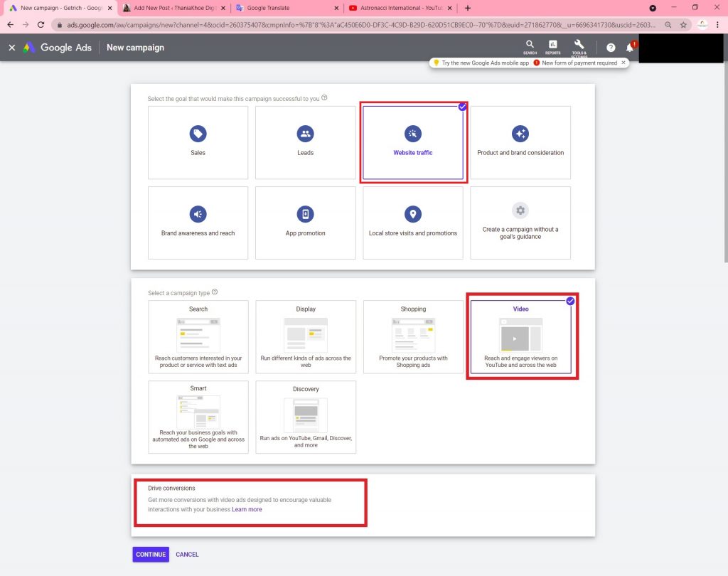Viewport: 728px width, 576px height.
Task: Switch to Astronacci International YouTube tab
Action: pyautogui.click(x=400, y=8)
